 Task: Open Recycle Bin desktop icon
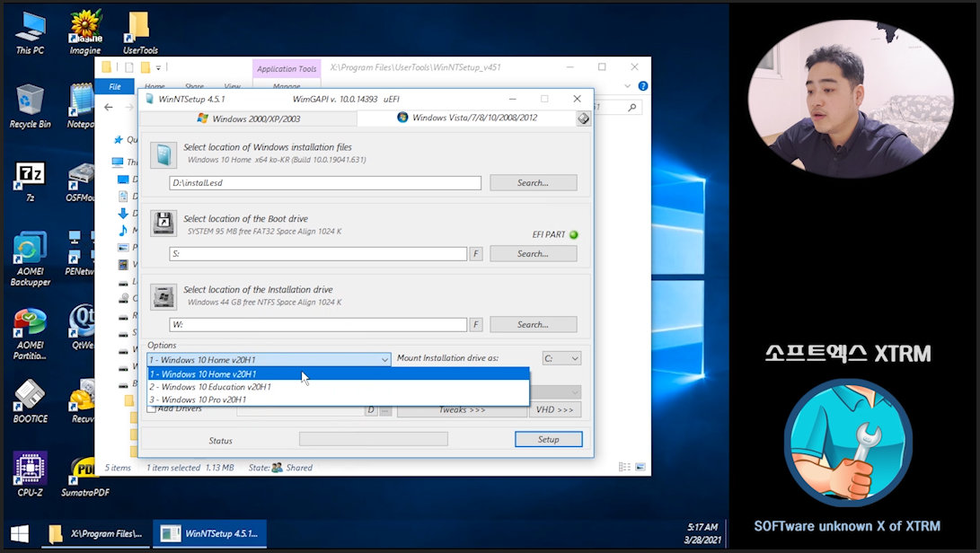[30, 107]
